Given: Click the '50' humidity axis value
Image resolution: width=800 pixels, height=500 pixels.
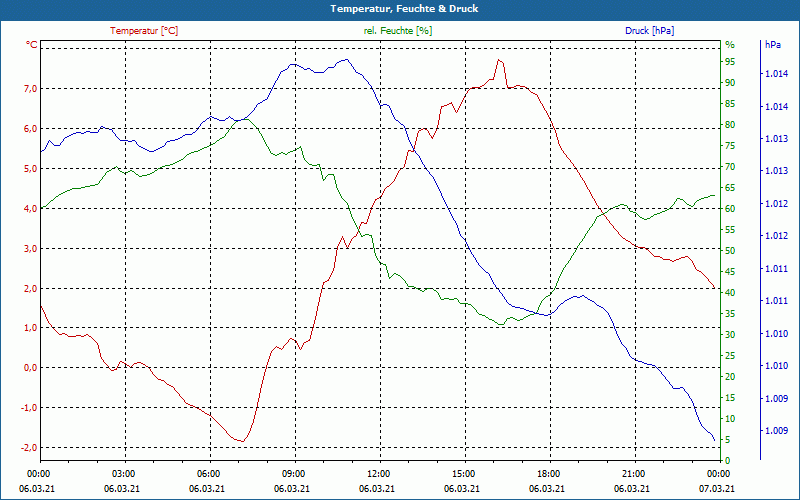Looking at the screenshot, I should click(730, 251).
